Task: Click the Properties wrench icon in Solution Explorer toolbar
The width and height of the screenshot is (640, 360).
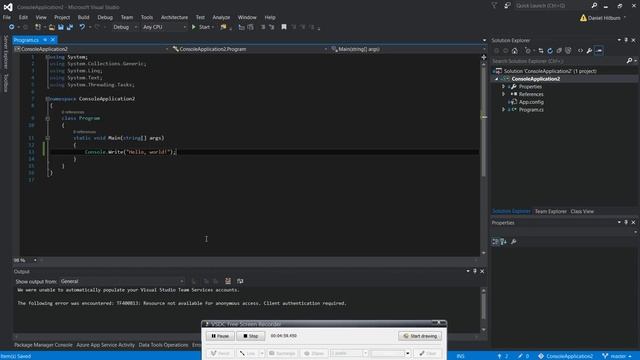Action: click(589, 51)
